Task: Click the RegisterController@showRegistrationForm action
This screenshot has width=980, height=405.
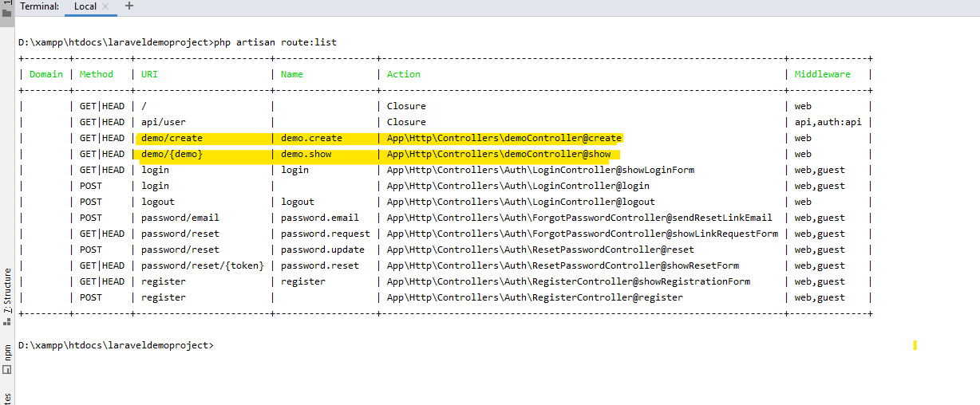Action: [x=569, y=281]
